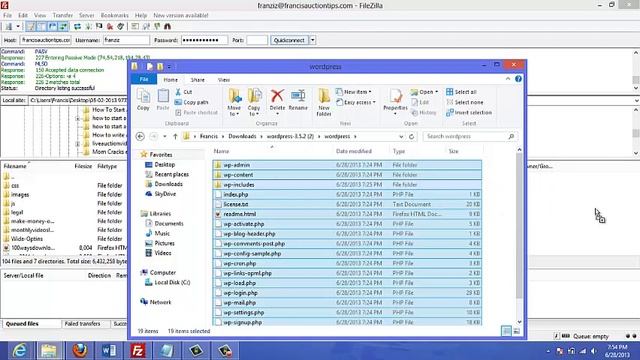The height and width of the screenshot is (360, 640).
Task: Open Word from the taskbar
Action: pos(109,351)
